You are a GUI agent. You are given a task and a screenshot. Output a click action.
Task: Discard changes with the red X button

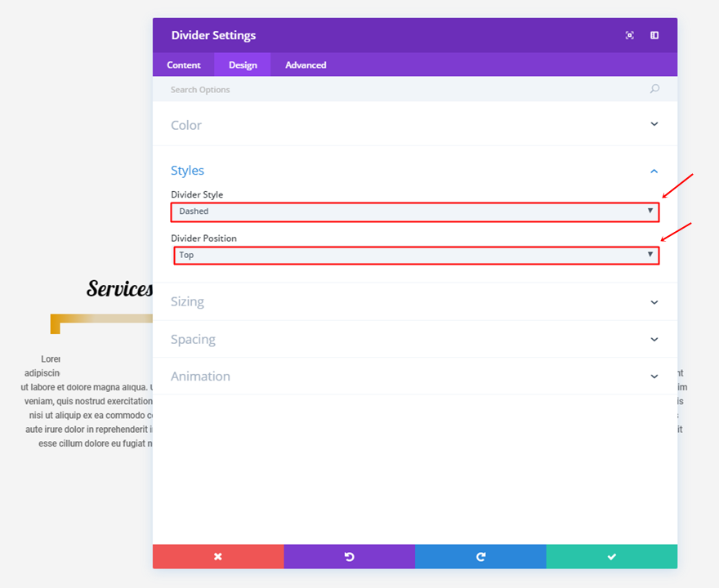coord(218,556)
